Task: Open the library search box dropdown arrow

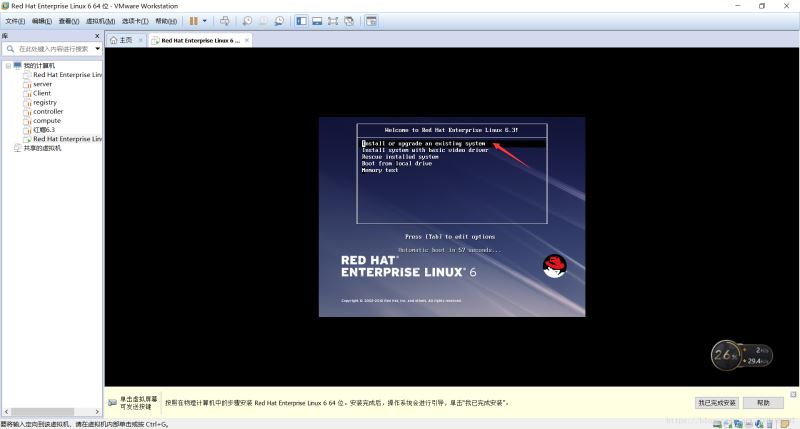Action: (x=96, y=48)
